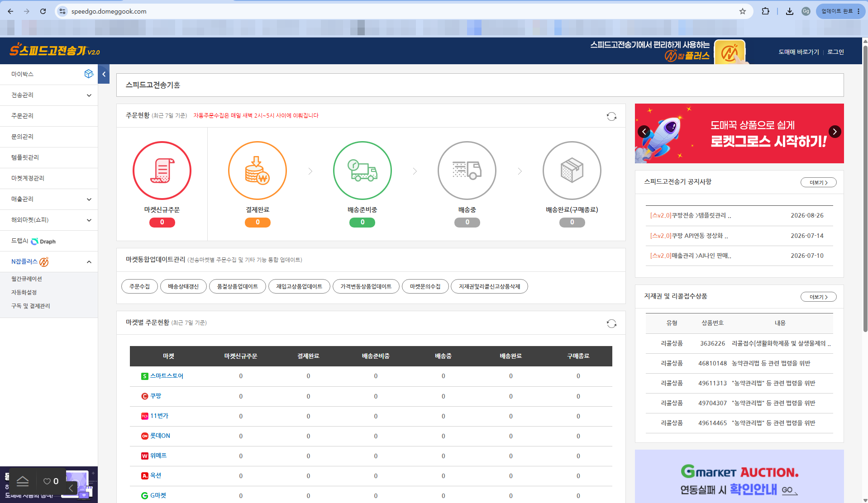Open the browser downloads icon

click(789, 11)
